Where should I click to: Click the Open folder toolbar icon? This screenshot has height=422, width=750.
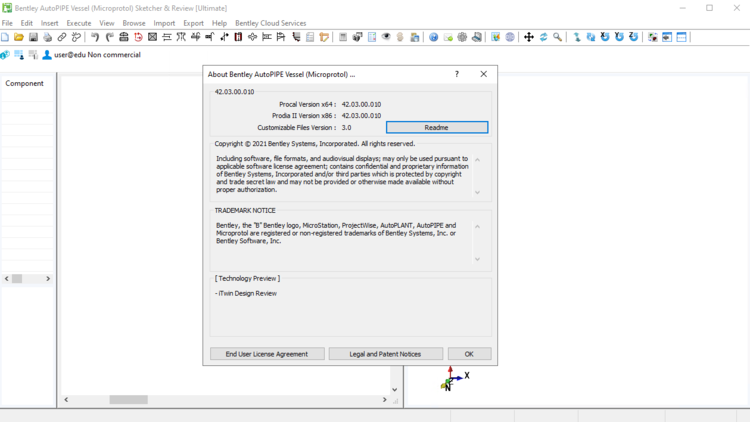click(x=19, y=37)
